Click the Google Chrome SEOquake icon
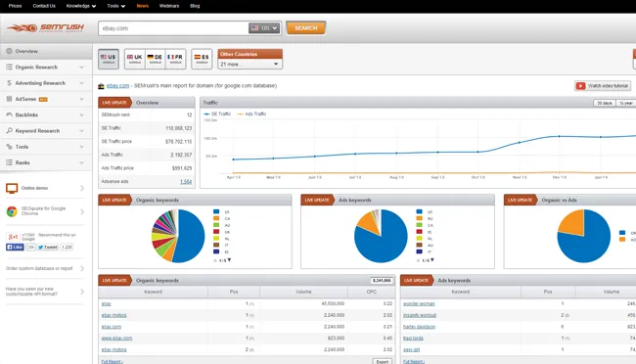This screenshot has height=364, width=636. click(12, 211)
